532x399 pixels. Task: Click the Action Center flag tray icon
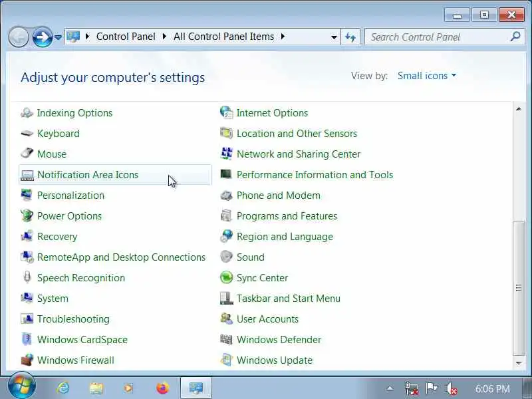click(x=432, y=388)
